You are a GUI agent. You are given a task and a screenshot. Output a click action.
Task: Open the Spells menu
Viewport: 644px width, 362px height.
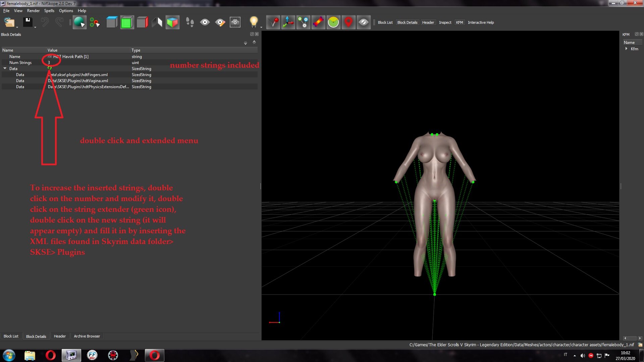pyautogui.click(x=49, y=11)
